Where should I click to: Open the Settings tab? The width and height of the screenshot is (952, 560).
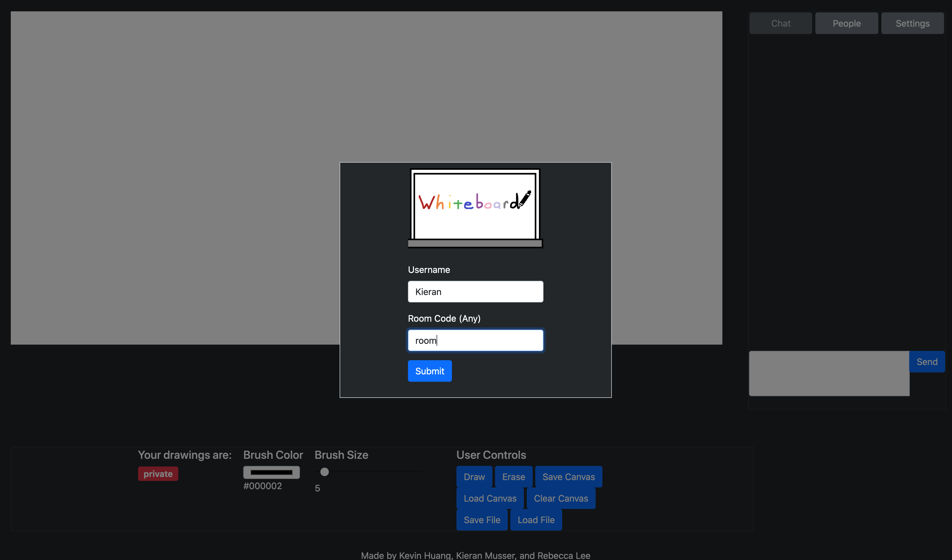point(912,24)
